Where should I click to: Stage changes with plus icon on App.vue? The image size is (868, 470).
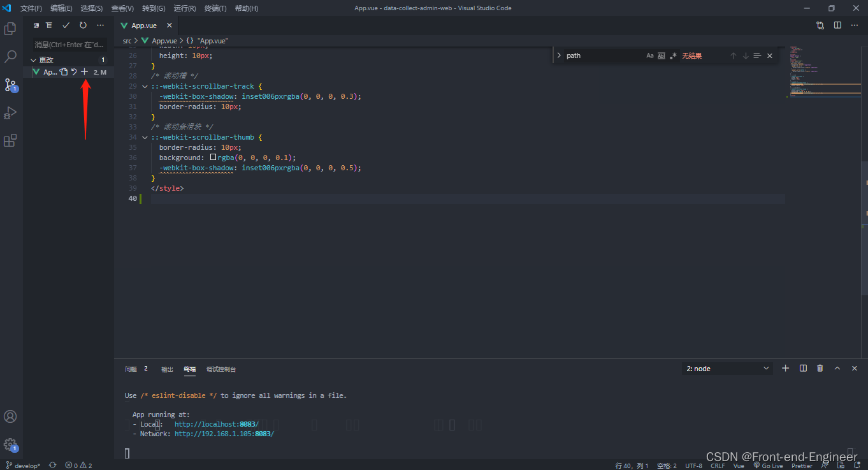84,72
